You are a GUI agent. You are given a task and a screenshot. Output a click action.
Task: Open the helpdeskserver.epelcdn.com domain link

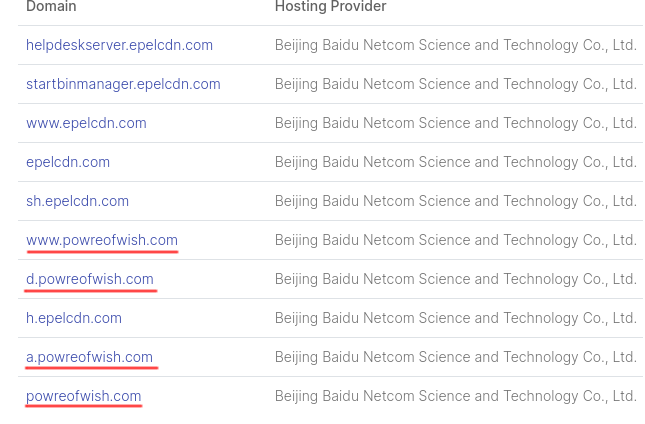119,45
